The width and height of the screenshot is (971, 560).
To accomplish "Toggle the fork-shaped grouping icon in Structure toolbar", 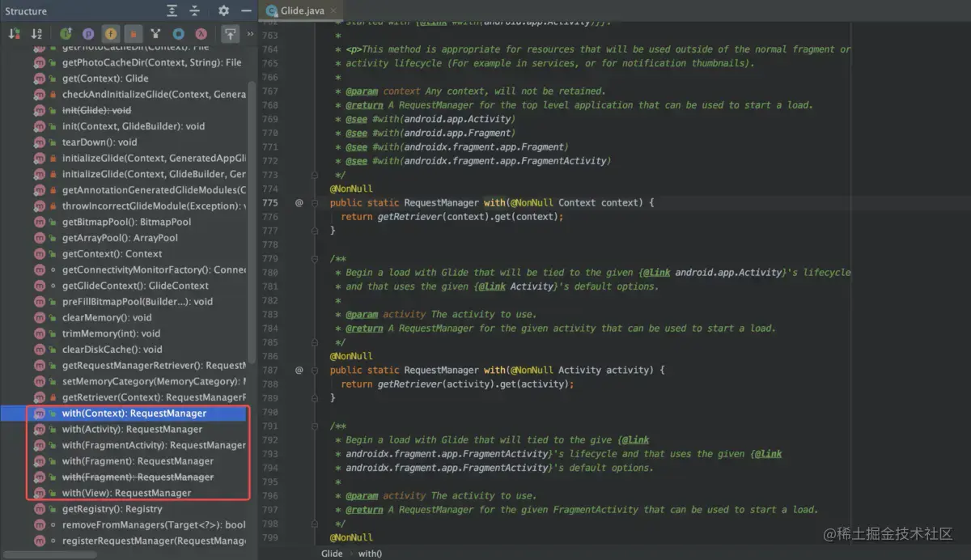I will 156,34.
